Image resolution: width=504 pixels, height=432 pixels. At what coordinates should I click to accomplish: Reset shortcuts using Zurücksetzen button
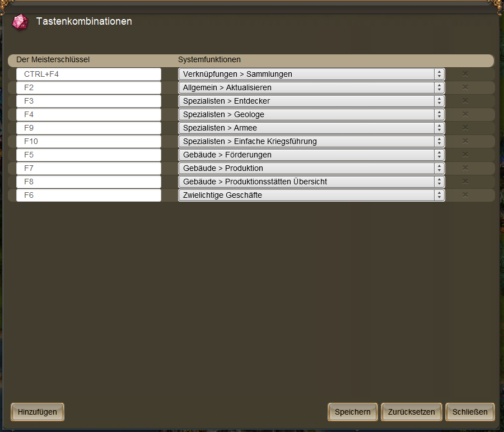[x=411, y=412]
